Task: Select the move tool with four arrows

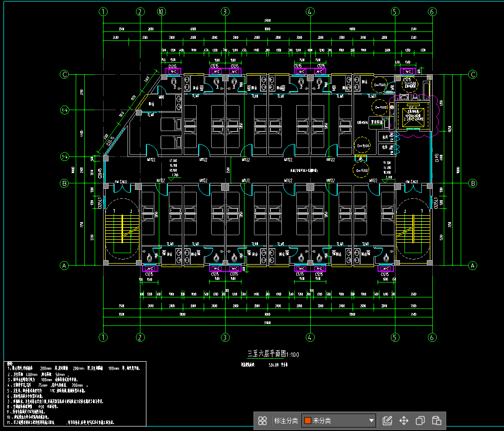Action: [x=404, y=421]
